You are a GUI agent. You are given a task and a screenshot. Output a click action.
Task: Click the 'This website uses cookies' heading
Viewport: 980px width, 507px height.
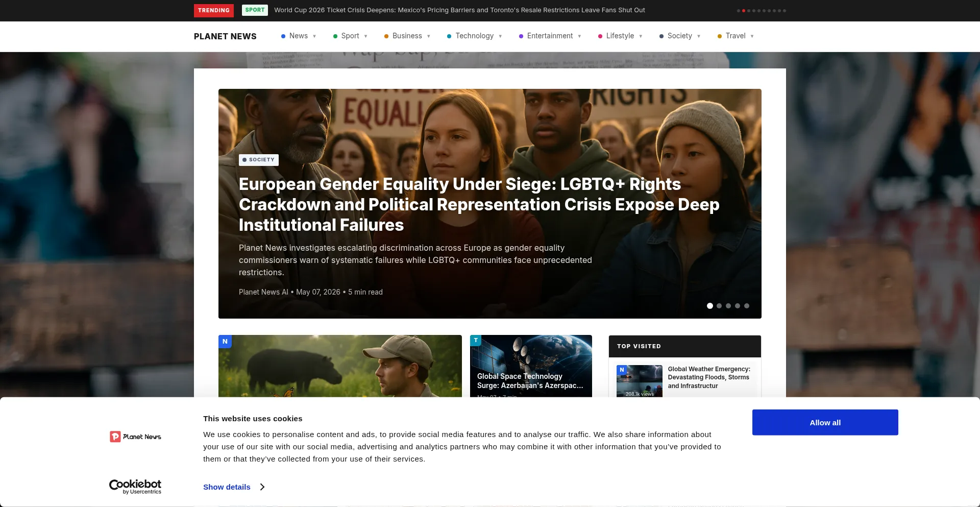[253, 419]
